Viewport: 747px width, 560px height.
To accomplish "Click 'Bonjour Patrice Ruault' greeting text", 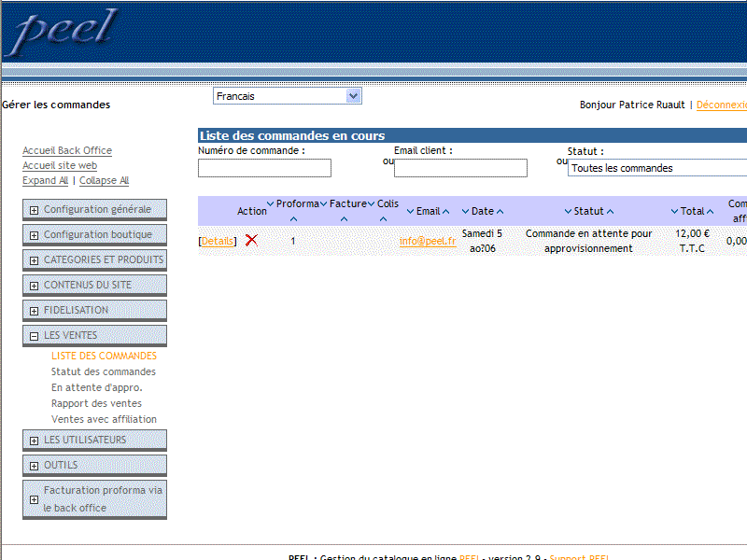I will 632,105.
